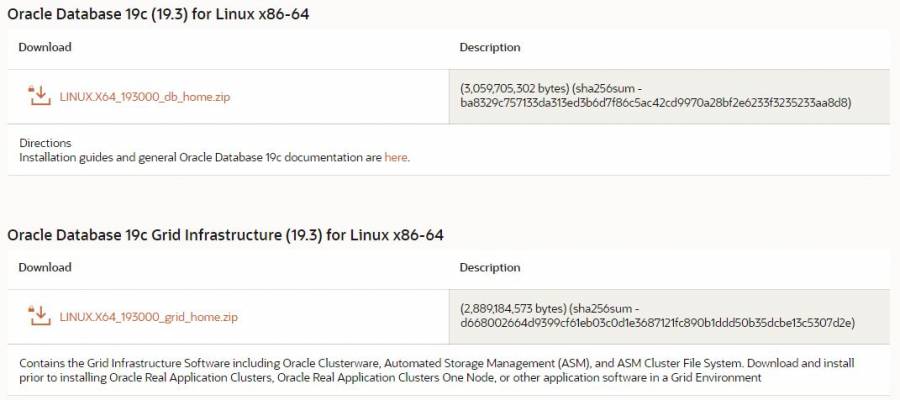Click the 'Oracle Database 19c (19.3) for Linux' heading

[158, 15]
